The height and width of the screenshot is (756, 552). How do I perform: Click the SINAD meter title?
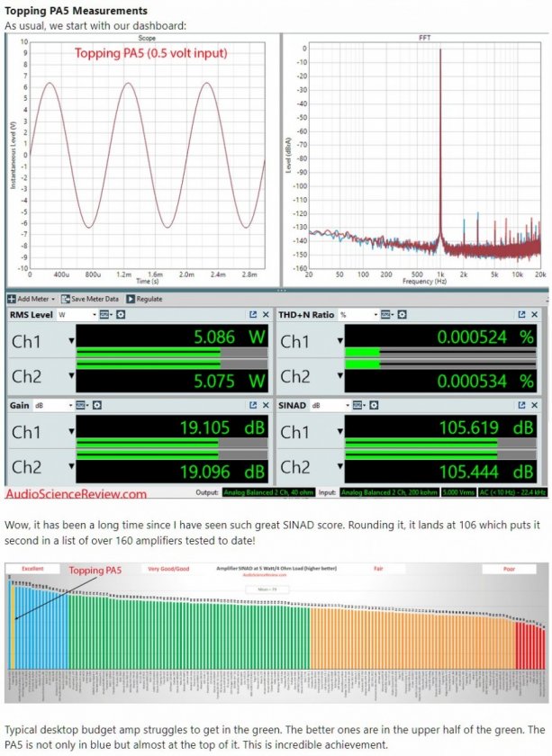tap(292, 406)
